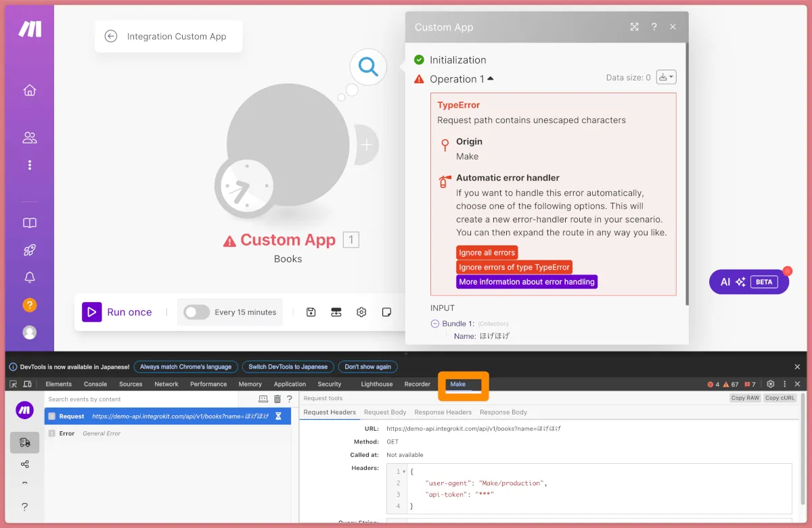Toggle the Every 15 minutes scheduling switch
The image size is (812, 528).
coord(197,312)
